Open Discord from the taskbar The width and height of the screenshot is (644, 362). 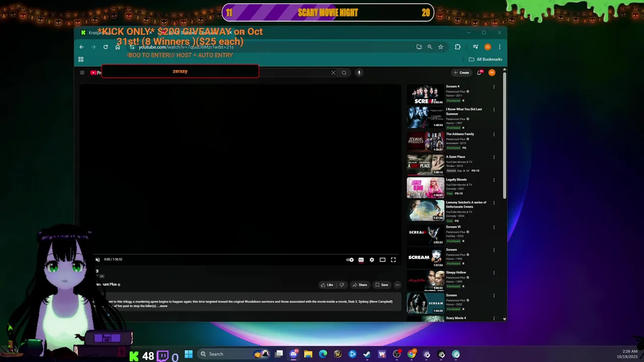click(293, 354)
